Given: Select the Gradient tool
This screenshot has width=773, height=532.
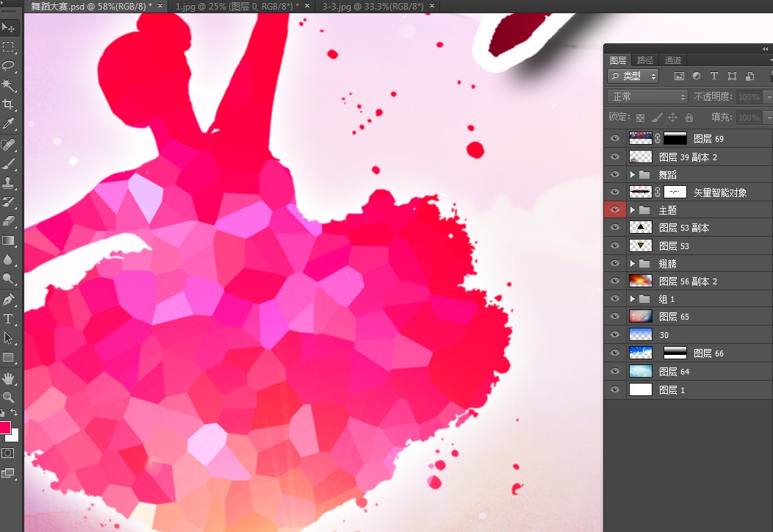Looking at the screenshot, I should tap(8, 240).
